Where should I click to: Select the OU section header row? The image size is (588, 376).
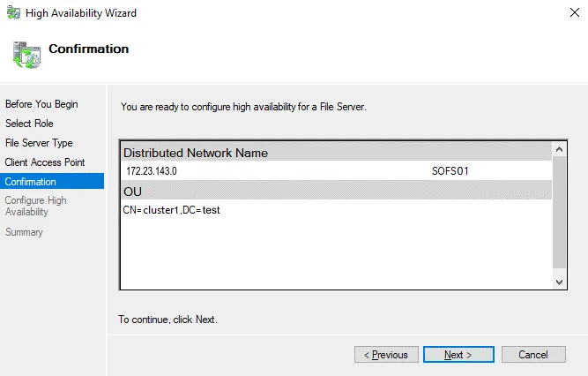pos(335,191)
